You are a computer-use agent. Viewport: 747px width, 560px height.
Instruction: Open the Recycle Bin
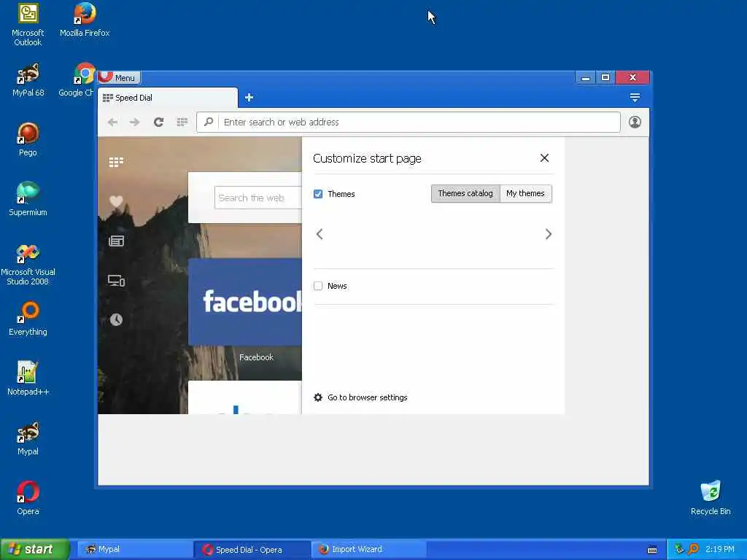(711, 498)
